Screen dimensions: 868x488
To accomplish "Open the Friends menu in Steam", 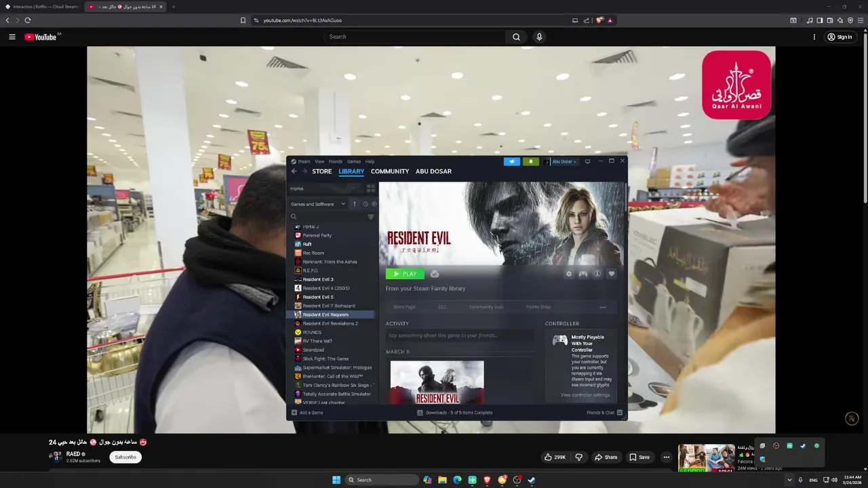I will (x=336, y=161).
